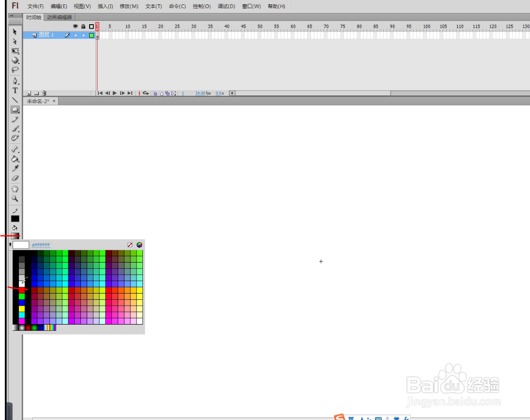Lock layer 图层 1
The image size is (530, 420).
pos(83,35)
